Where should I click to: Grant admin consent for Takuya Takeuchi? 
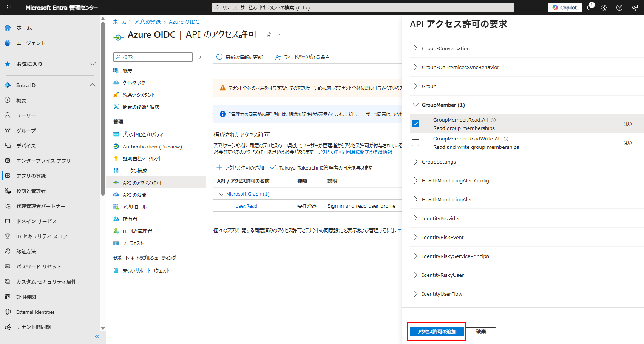tap(321, 168)
